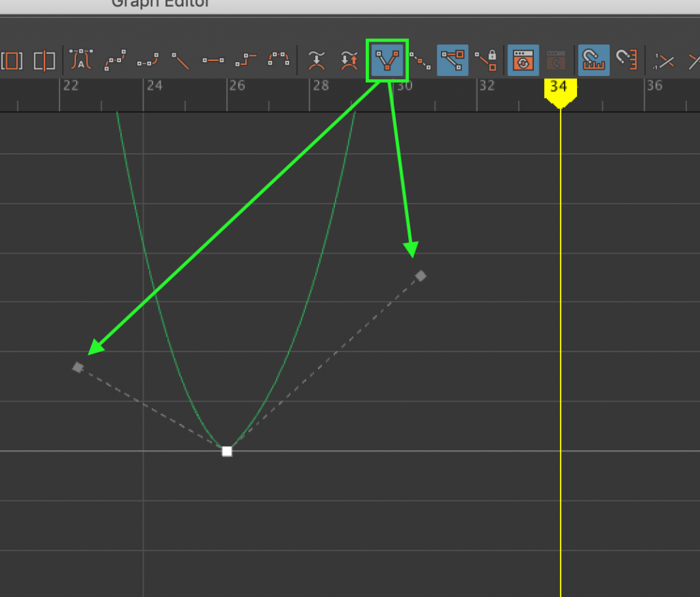Apply Step tangents

tap(245, 60)
